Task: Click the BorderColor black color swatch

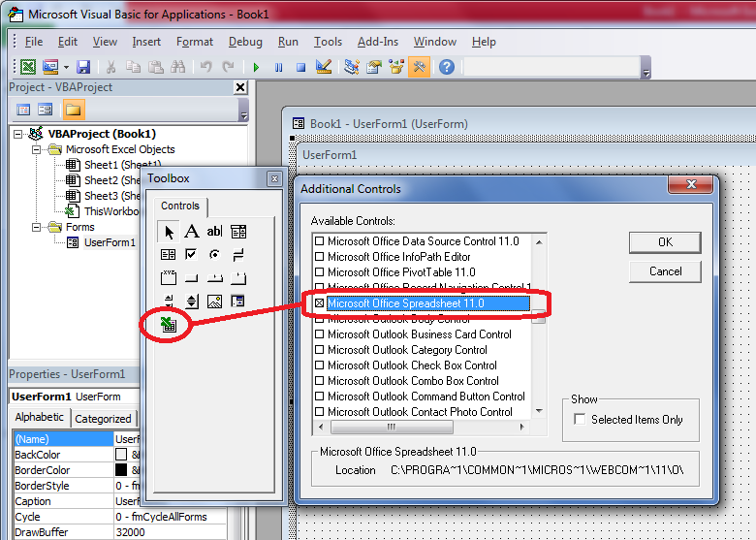Action: pos(121,470)
